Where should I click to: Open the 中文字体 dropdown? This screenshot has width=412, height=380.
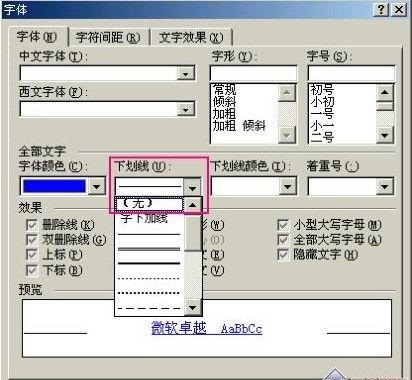[x=186, y=73]
